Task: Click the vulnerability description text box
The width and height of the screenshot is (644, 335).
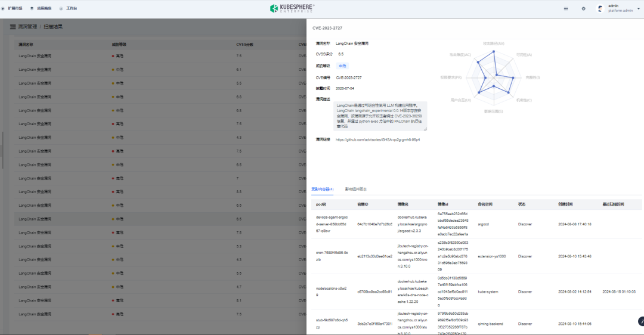Action: tap(380, 116)
